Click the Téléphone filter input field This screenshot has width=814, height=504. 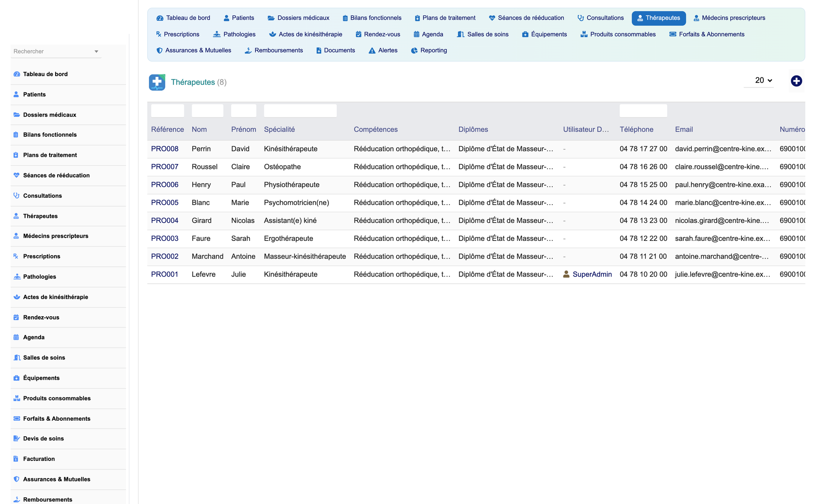(643, 111)
